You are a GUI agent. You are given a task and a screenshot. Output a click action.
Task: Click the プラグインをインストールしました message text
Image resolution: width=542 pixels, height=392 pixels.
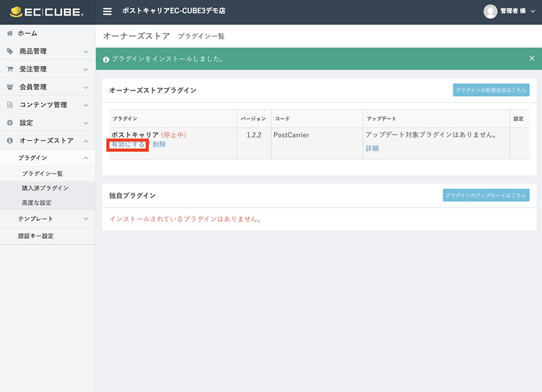(168, 59)
